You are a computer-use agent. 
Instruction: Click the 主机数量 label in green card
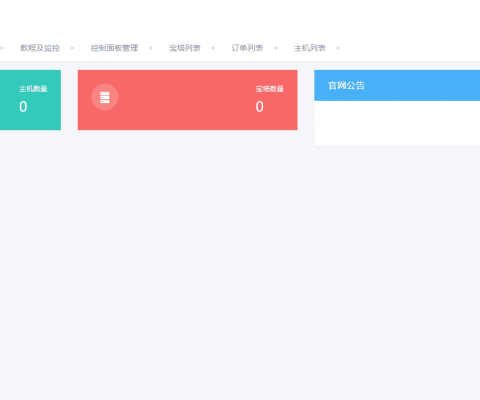(x=33, y=89)
